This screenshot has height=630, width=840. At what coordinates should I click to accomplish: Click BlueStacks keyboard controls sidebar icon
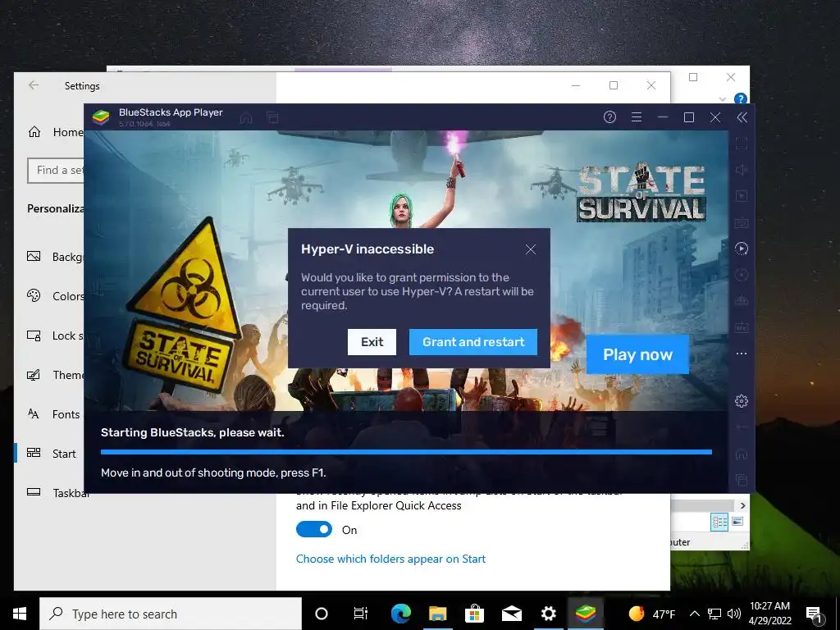coord(742,221)
